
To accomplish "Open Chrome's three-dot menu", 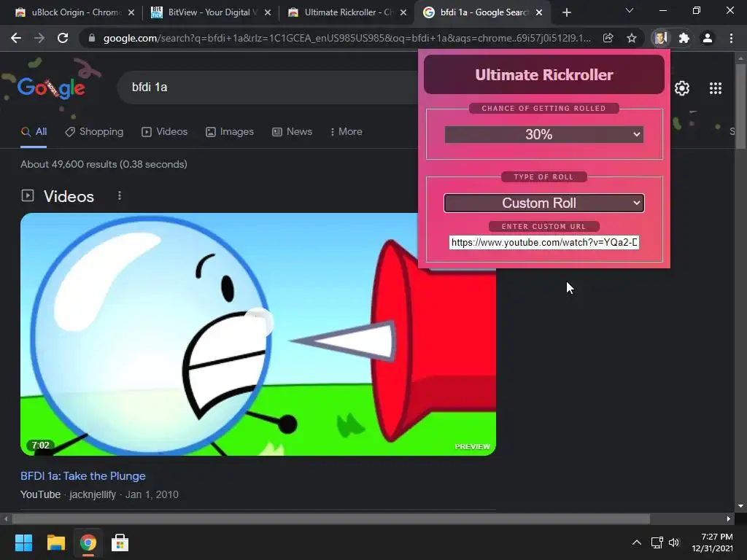I will 731,38.
